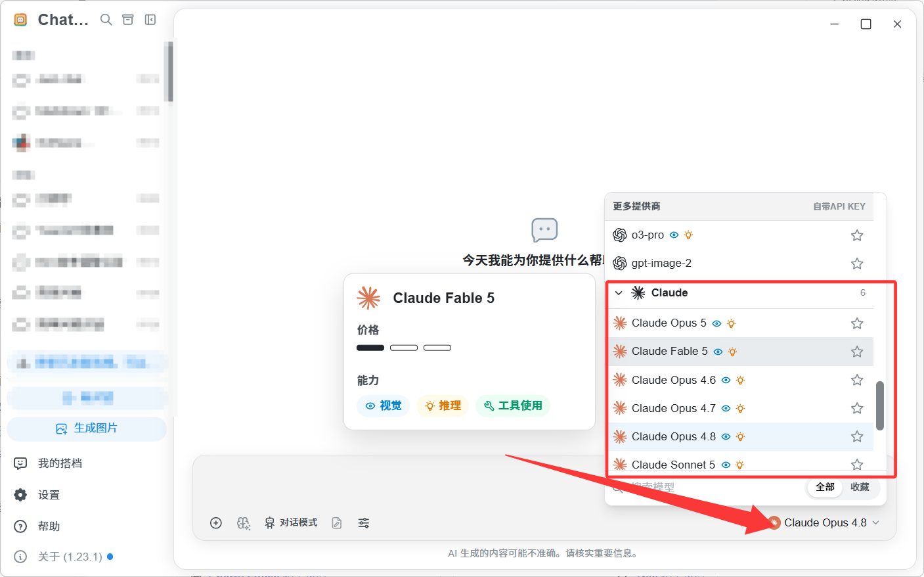The width and height of the screenshot is (924, 577).
Task: Click the app logo next to Chat title
Action: pyautogui.click(x=20, y=20)
